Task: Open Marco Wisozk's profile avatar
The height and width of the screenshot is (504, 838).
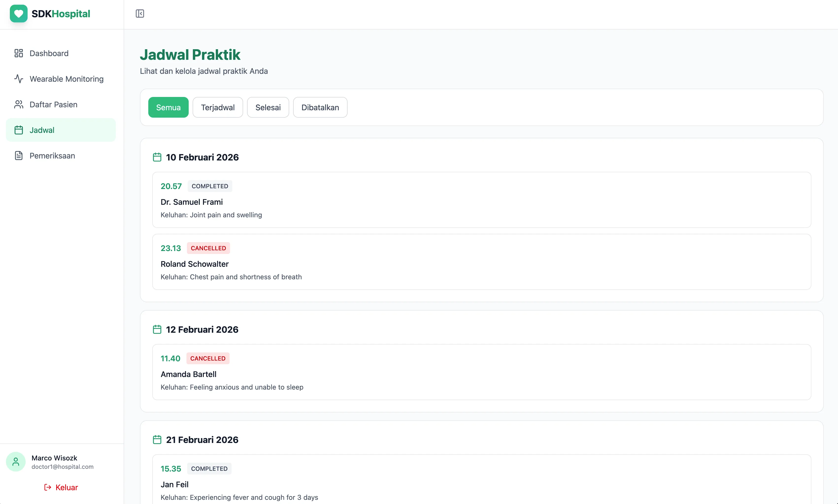Action: tap(16, 461)
